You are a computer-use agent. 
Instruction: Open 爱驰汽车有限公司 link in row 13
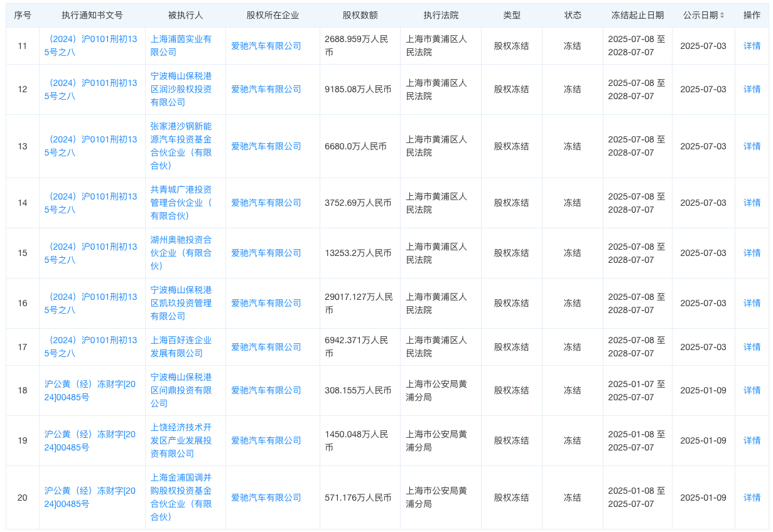pos(266,146)
